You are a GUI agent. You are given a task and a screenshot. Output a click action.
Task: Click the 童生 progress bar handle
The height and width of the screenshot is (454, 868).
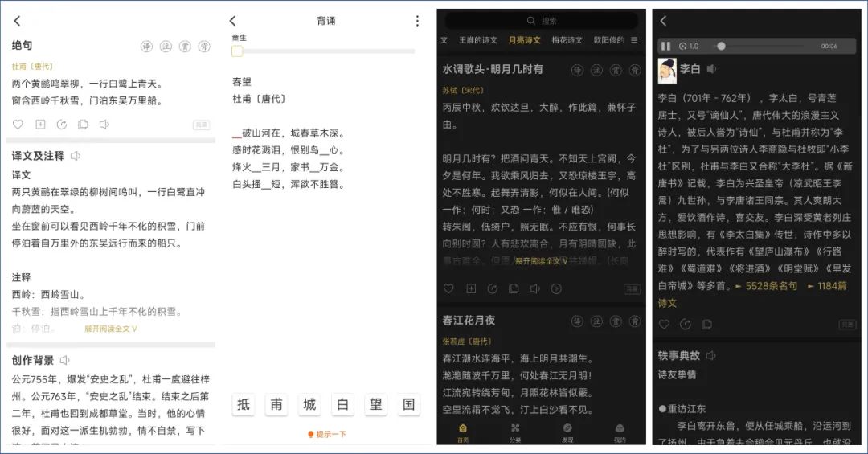tap(237, 51)
